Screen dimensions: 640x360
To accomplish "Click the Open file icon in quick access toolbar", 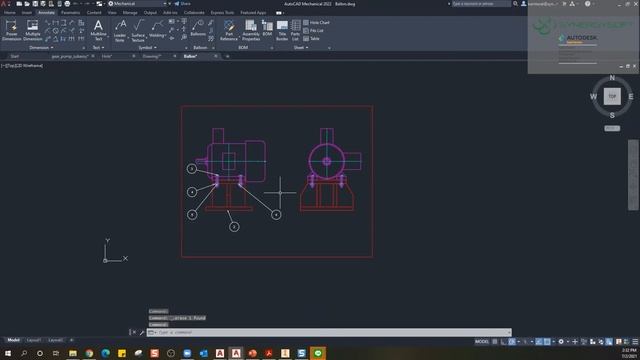I will [x=27, y=4].
